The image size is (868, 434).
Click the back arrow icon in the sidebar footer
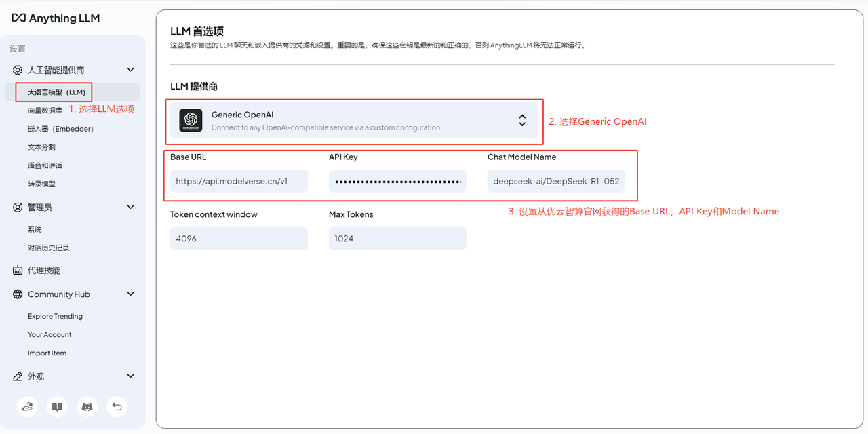[117, 406]
